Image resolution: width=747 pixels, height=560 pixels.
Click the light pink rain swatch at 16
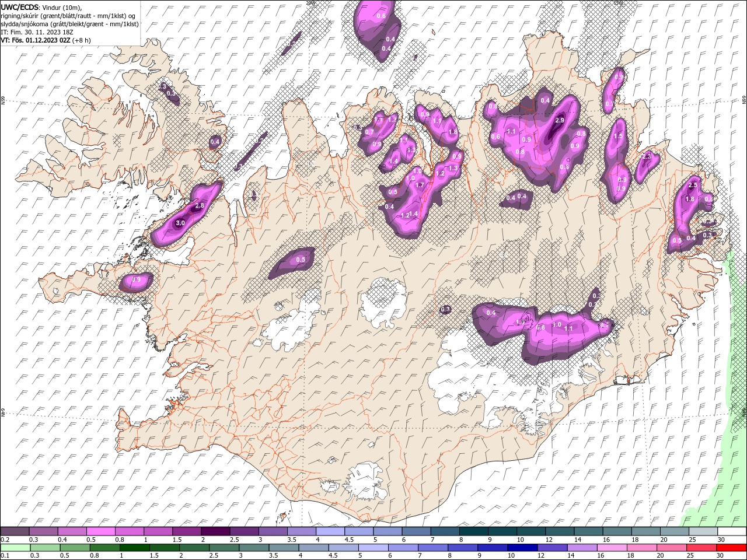coord(612,548)
